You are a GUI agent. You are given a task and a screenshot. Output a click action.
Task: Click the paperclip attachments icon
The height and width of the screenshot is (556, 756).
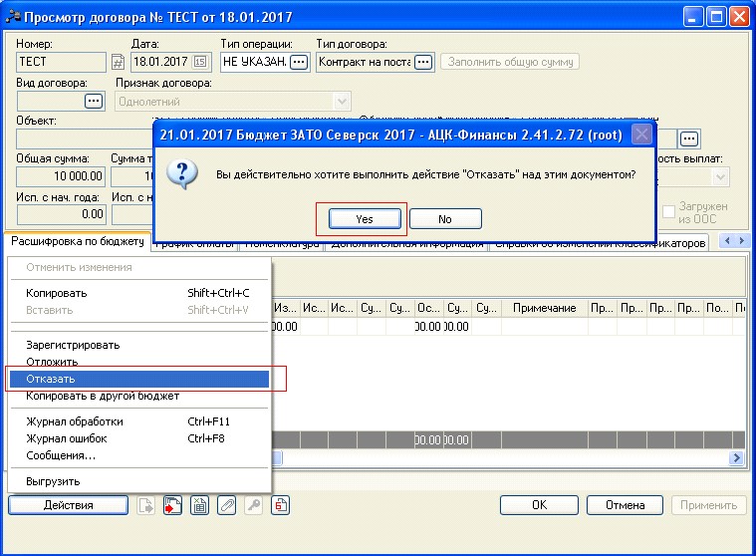tap(227, 505)
